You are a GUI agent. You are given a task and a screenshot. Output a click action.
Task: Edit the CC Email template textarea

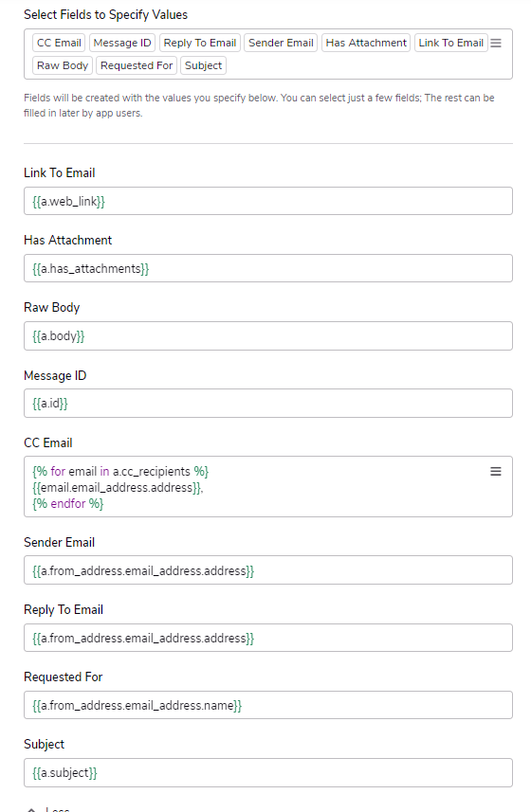pyautogui.click(x=268, y=487)
